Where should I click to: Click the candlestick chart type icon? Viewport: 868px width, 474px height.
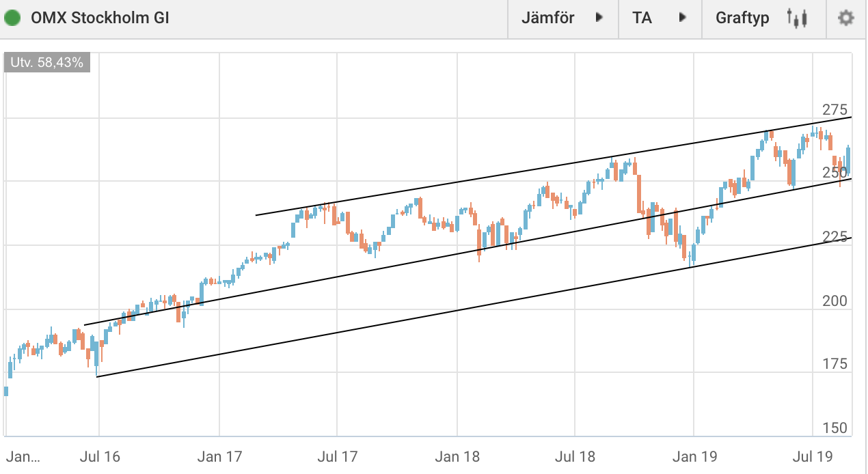[x=798, y=18]
